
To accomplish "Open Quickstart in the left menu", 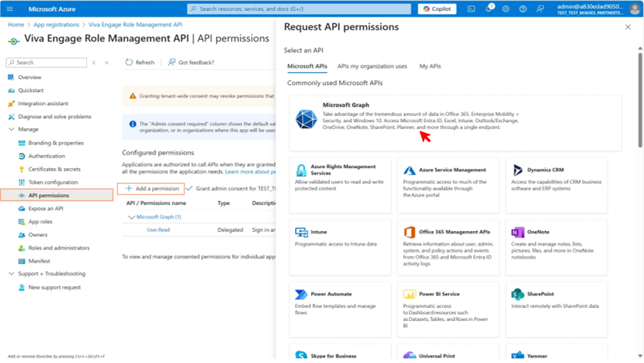I will coord(31,91).
